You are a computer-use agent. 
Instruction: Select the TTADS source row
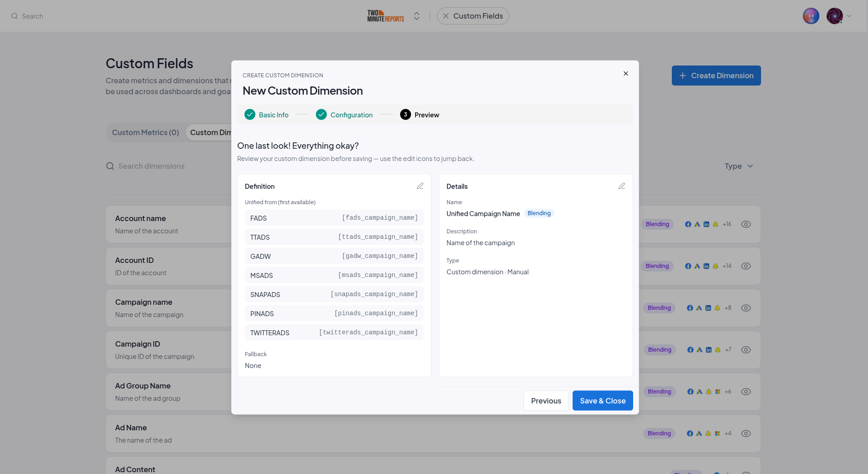click(334, 237)
